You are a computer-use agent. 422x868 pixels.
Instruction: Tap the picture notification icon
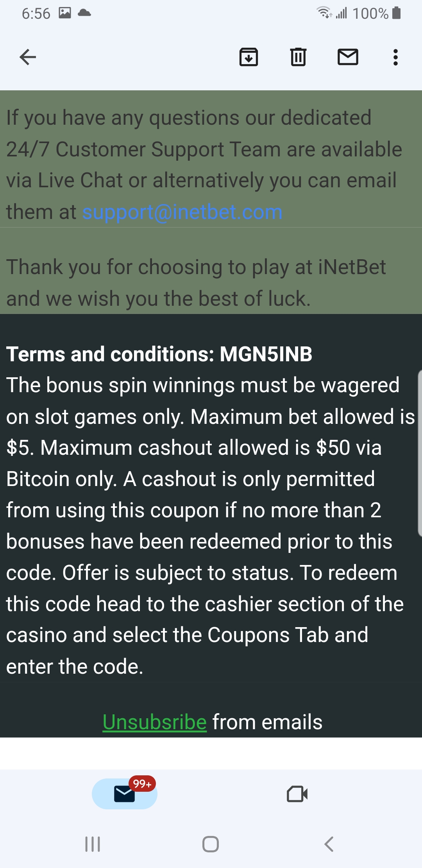click(65, 13)
